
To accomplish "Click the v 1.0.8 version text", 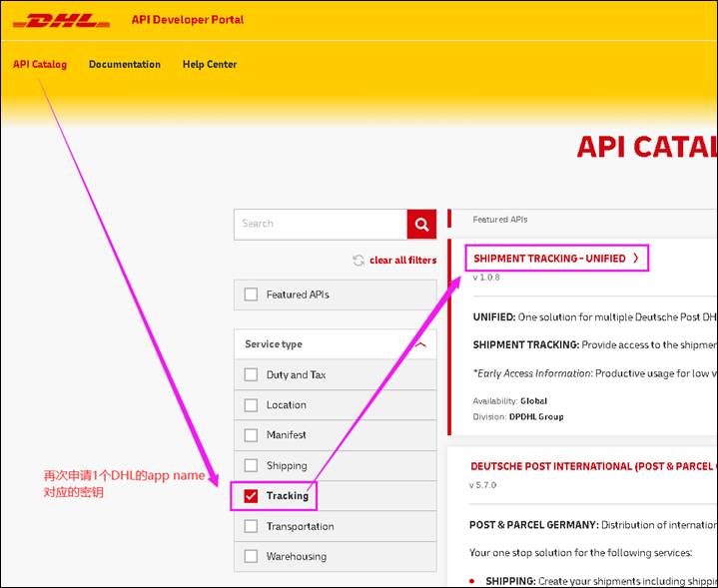I will [x=486, y=278].
